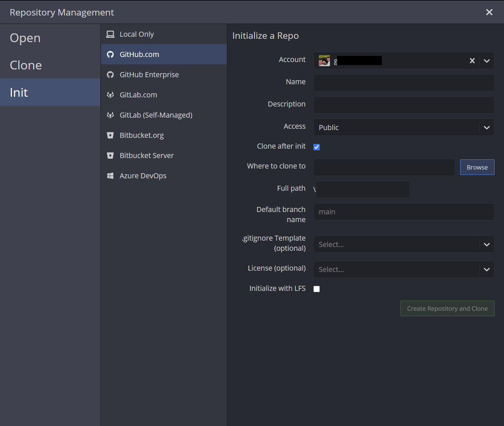The height and width of the screenshot is (426, 504).
Task: Toggle the Clone after init checkbox
Action: [x=316, y=147]
